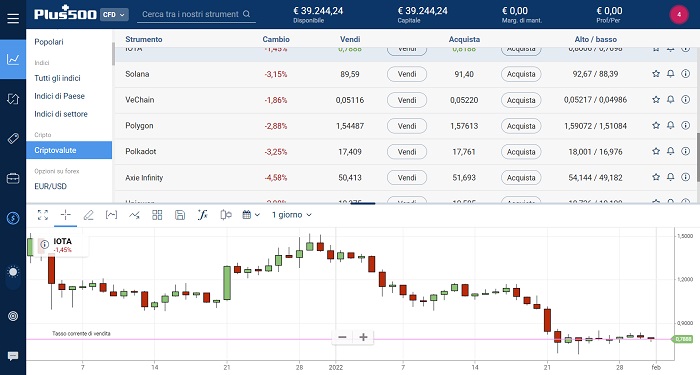The width and height of the screenshot is (700, 375).
Task: Click the fullscreen chart icon
Action: pyautogui.click(x=43, y=215)
